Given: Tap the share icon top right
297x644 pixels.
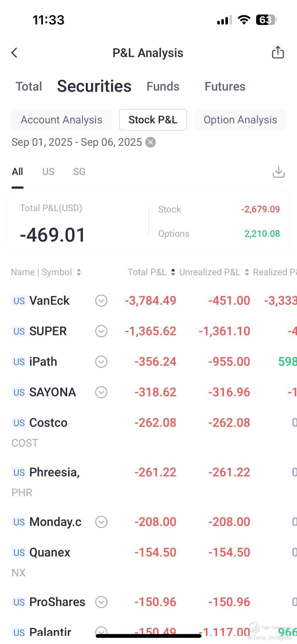Looking at the screenshot, I should coord(278,52).
